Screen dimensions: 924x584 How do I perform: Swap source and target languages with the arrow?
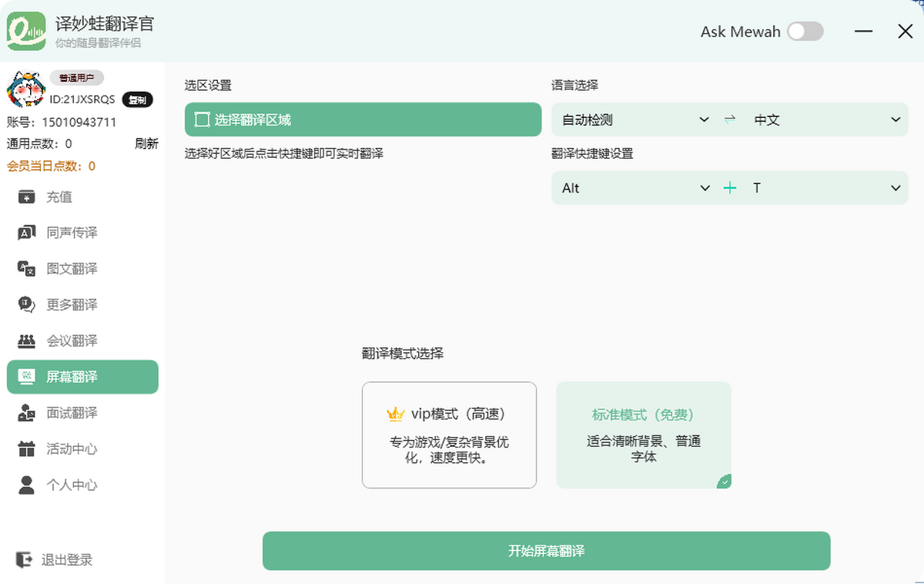coord(729,119)
